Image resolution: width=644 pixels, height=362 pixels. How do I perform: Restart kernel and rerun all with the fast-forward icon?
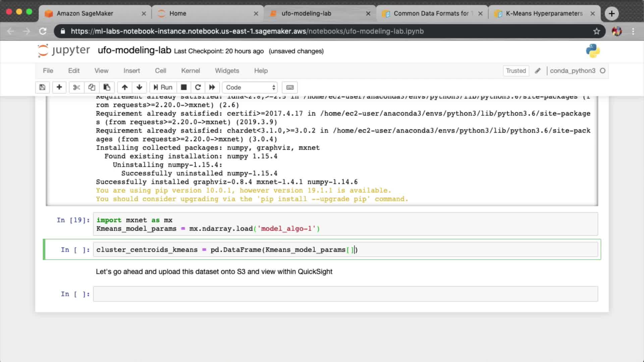coord(212,87)
